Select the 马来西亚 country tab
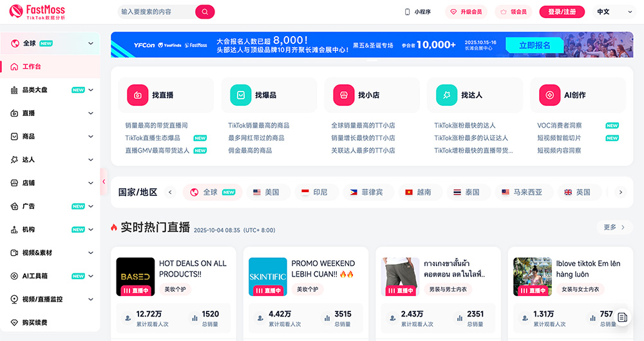 pyautogui.click(x=524, y=192)
